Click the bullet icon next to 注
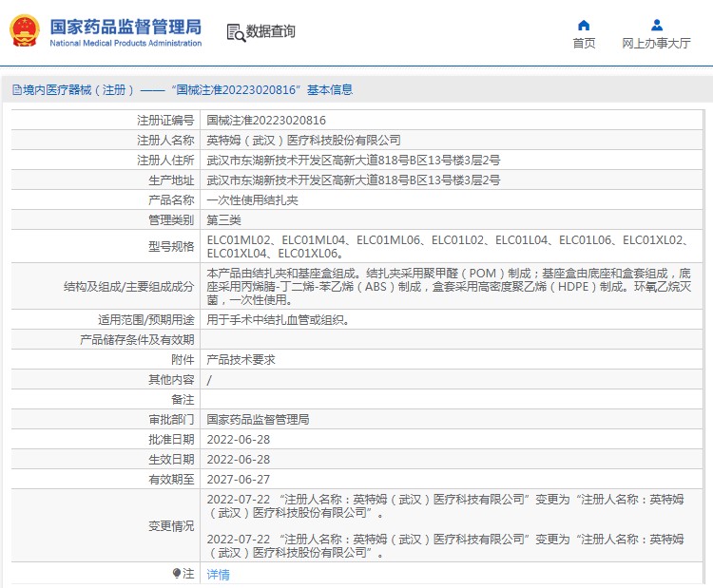Image resolution: width=713 pixels, height=588 pixels. coord(177,574)
